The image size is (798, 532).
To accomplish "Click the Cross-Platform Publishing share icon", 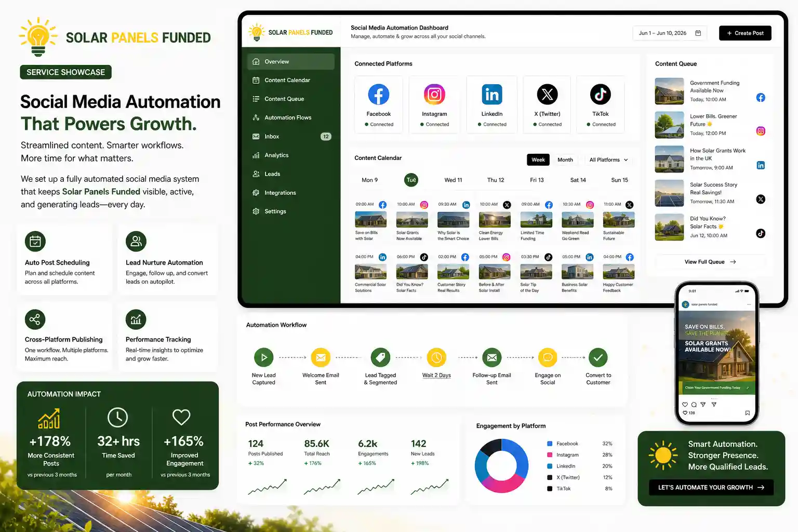I will pos(35,320).
